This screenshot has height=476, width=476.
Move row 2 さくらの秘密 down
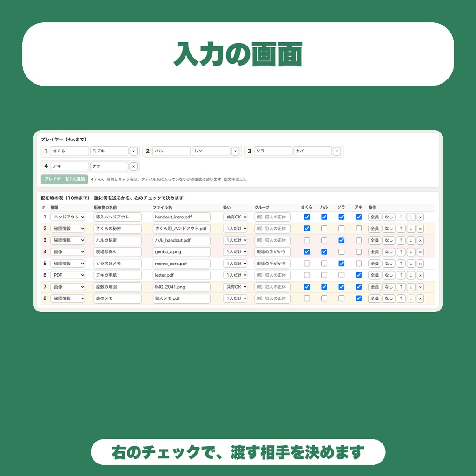click(x=411, y=229)
